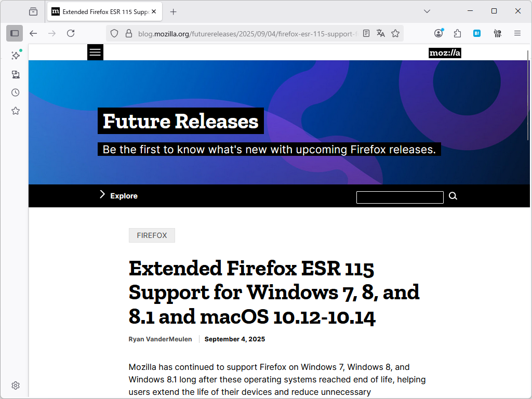Open the Firefox account menu
Image resolution: width=532 pixels, height=399 pixels.
[438, 33]
